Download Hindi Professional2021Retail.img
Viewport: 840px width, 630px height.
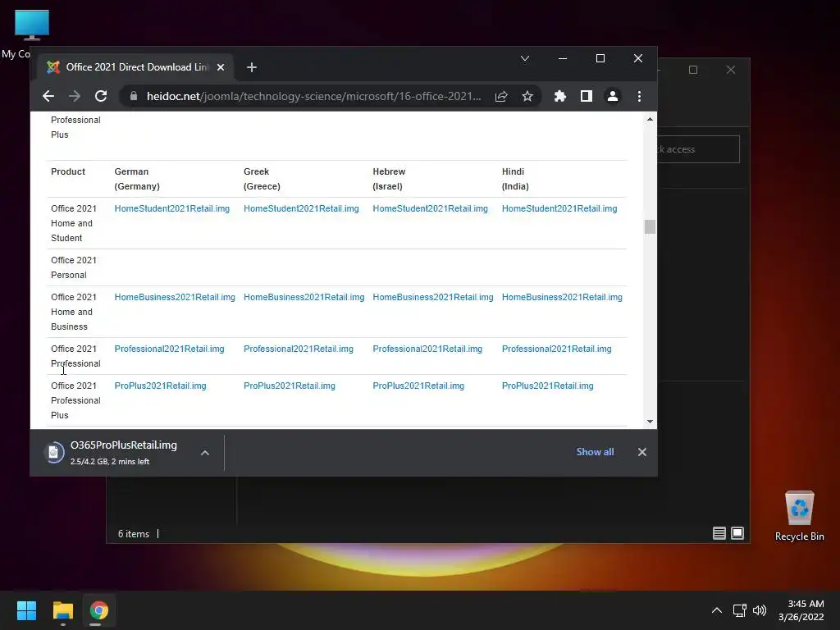(557, 349)
